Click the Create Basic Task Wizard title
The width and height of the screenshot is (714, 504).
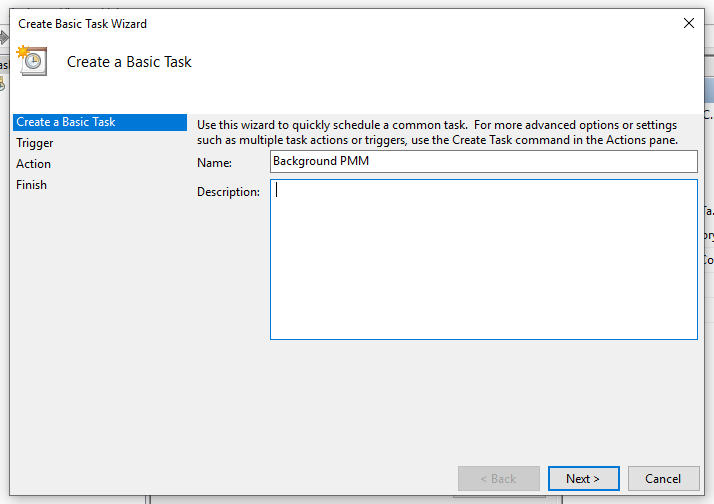pyautogui.click(x=82, y=24)
